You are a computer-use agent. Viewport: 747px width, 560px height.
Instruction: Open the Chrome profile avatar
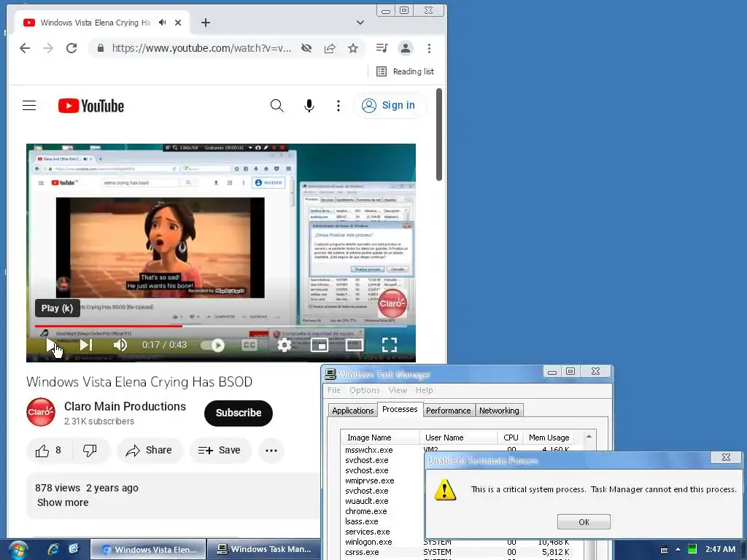[x=406, y=48]
